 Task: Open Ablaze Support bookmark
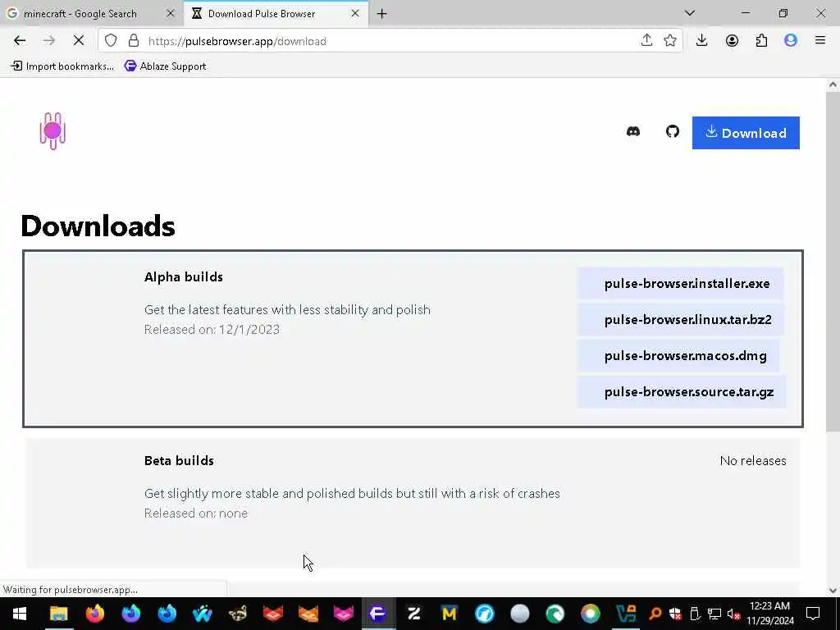pos(166,66)
